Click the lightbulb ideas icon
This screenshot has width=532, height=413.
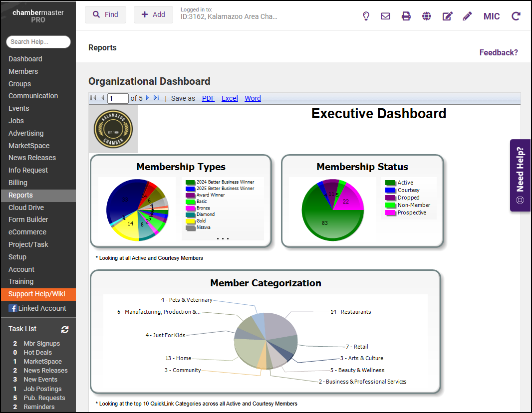(x=366, y=16)
